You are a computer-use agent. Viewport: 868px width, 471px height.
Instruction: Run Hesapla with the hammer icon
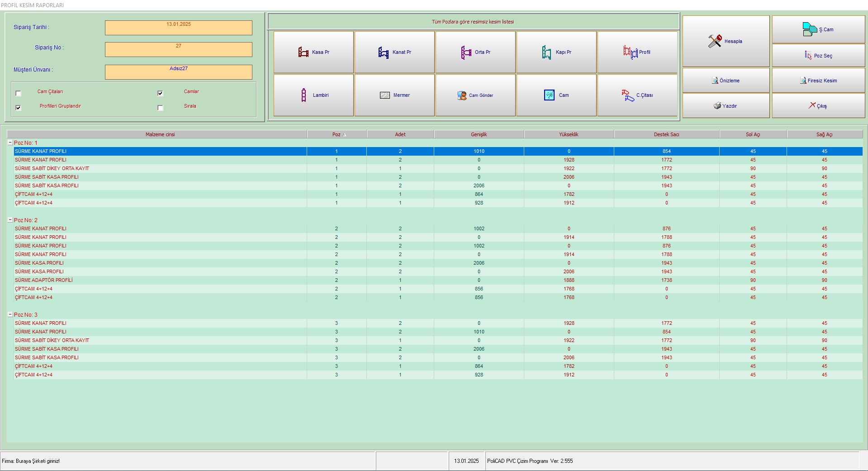[x=715, y=41]
